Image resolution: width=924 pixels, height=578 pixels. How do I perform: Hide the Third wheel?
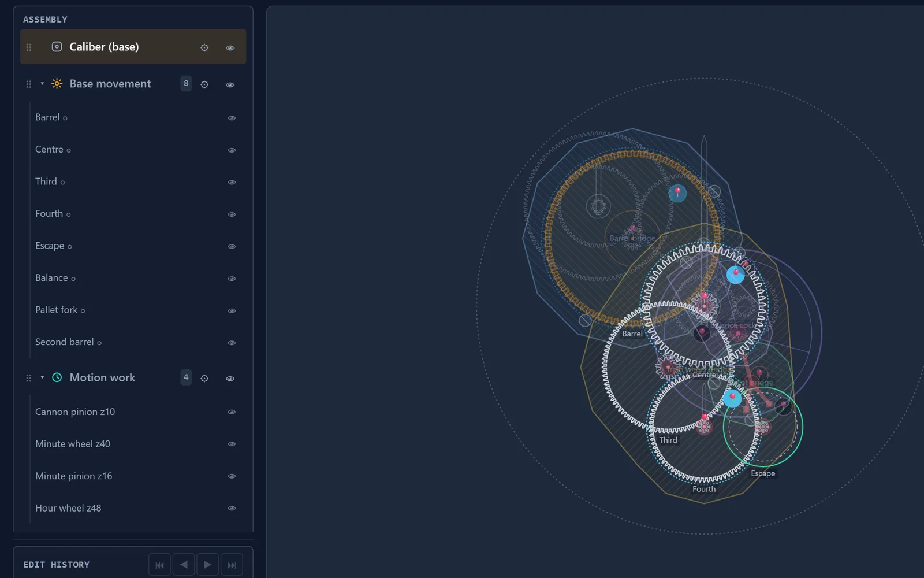[232, 182]
